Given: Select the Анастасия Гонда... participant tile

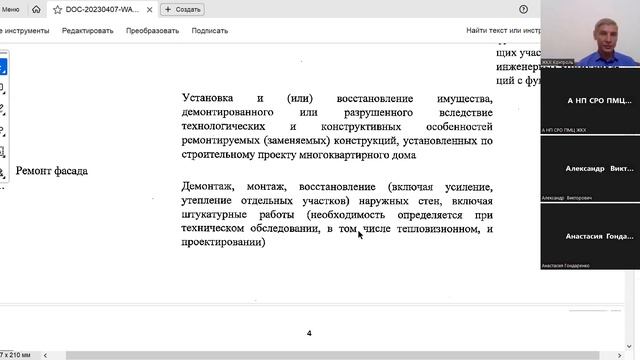Looking at the screenshot, I should click(x=590, y=236).
